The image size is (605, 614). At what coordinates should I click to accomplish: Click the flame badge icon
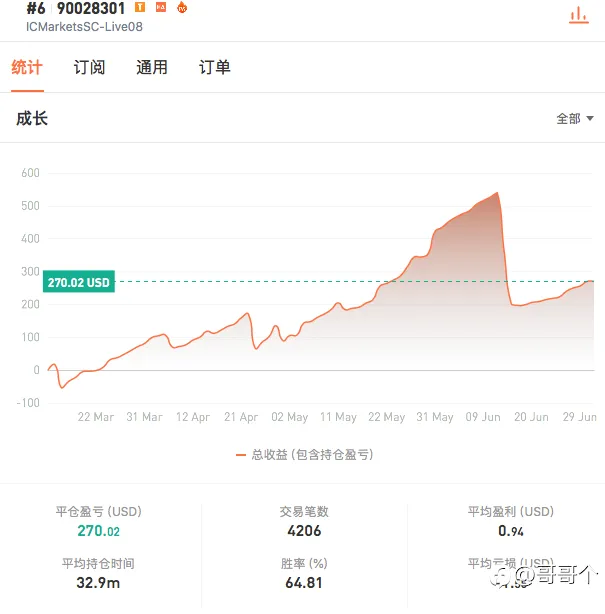pyautogui.click(x=182, y=7)
